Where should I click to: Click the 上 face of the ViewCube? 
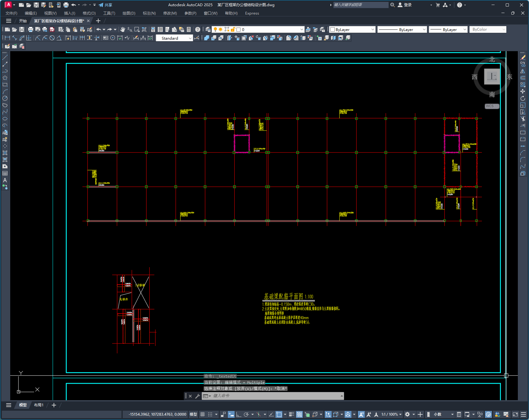pos(492,77)
